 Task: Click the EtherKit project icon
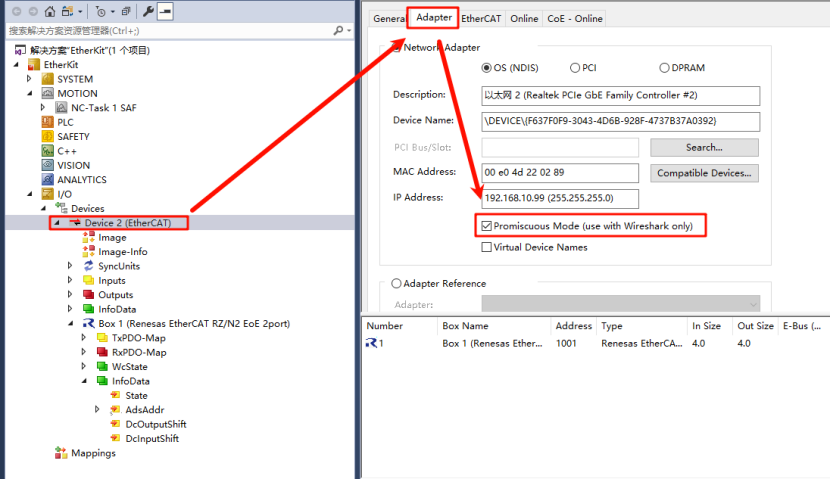click(x=34, y=65)
